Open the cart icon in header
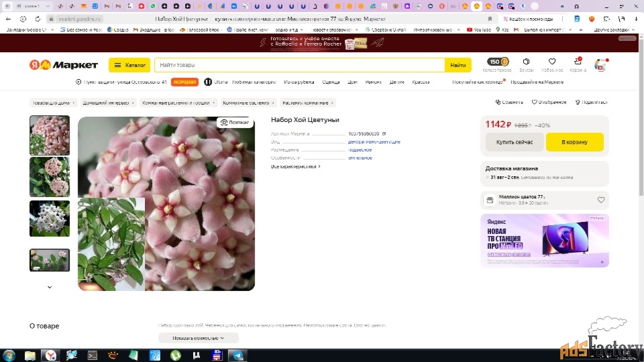The width and height of the screenshot is (644, 362). 578,62
